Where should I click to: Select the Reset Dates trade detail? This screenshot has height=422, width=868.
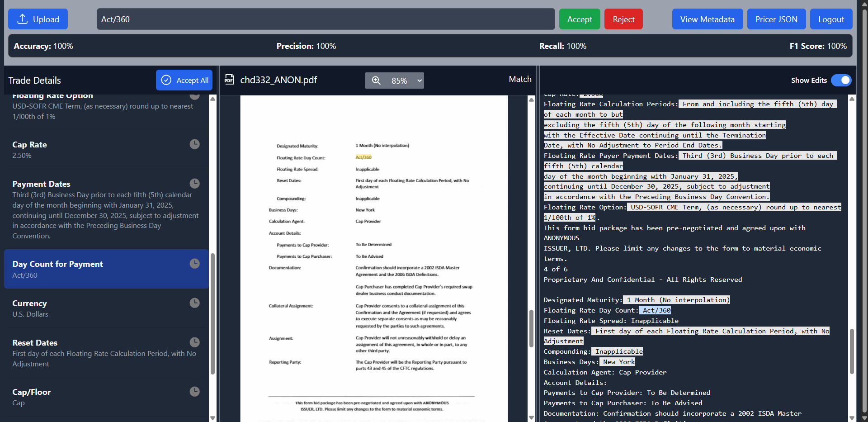[x=106, y=353]
